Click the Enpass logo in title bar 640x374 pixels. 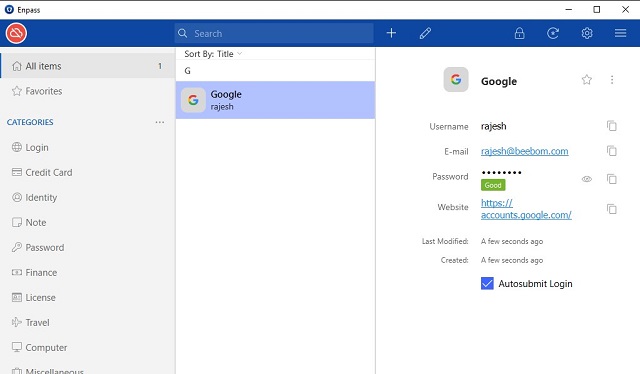(x=9, y=9)
